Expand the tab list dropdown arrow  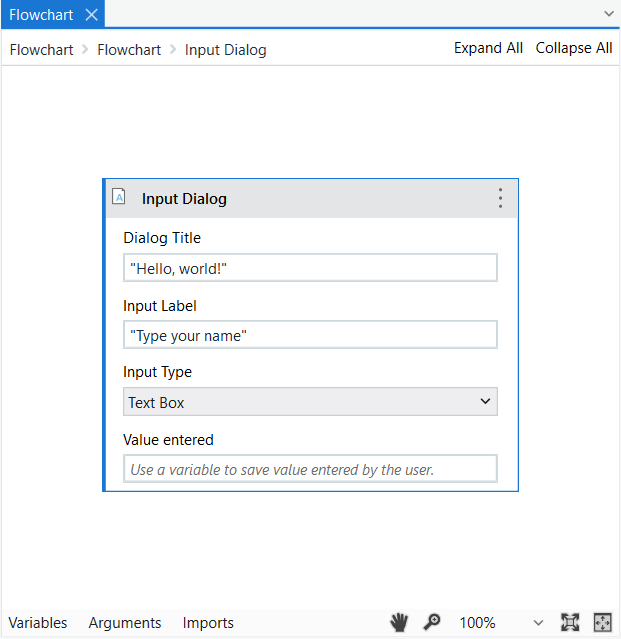click(609, 14)
